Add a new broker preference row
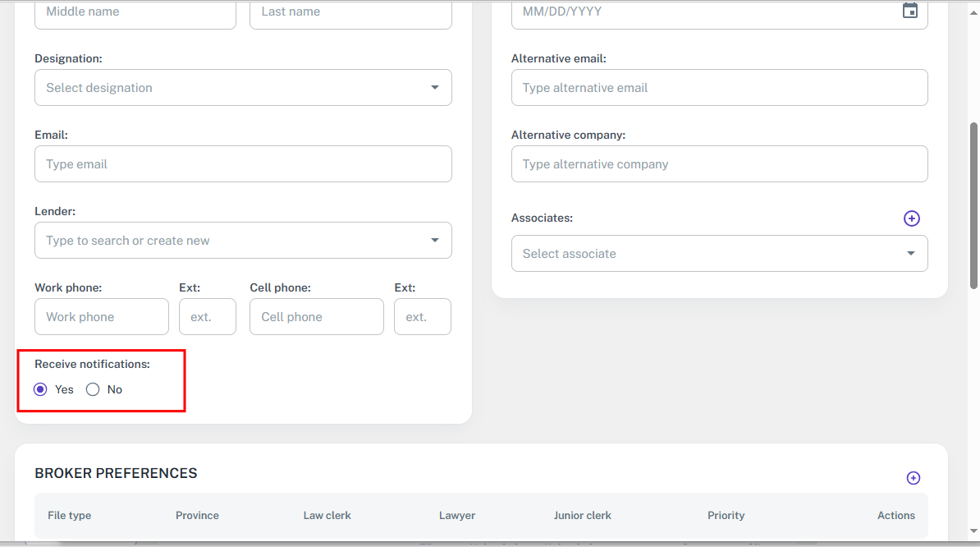Screen dimensions: 980x547 913,478
